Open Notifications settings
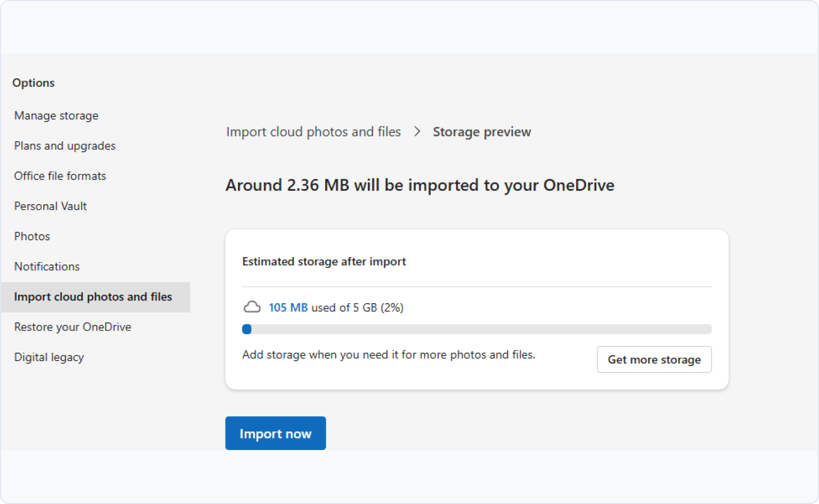Screen dimensions: 819x504 pos(47,267)
